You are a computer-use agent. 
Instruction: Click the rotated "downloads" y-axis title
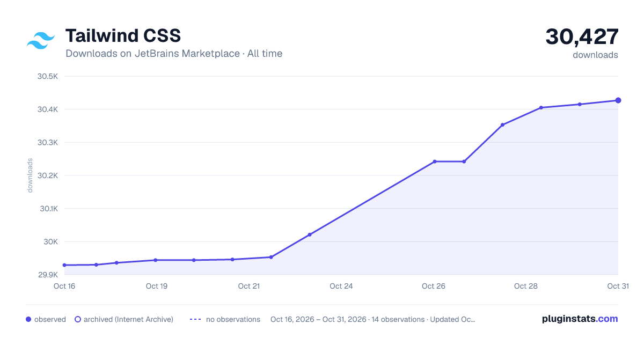pos(30,175)
